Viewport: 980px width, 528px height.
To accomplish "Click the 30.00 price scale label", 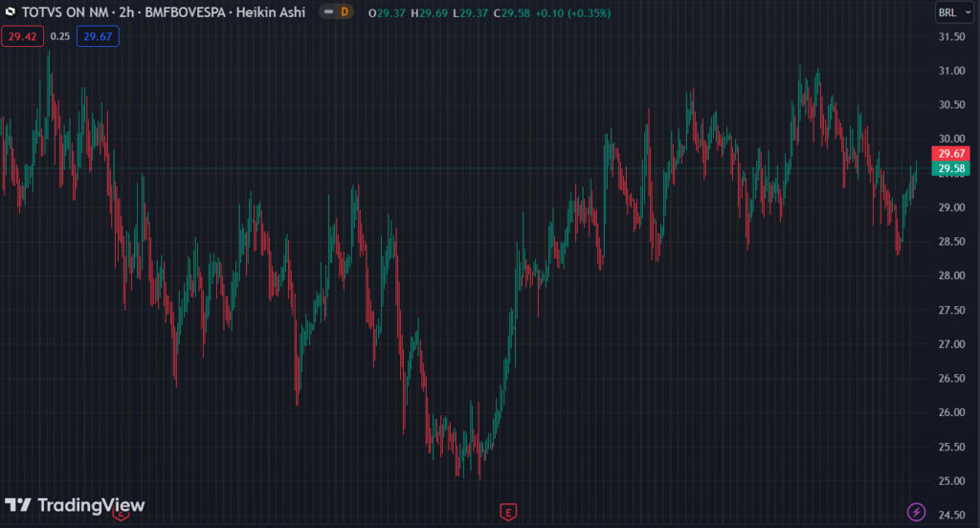I will [x=952, y=140].
